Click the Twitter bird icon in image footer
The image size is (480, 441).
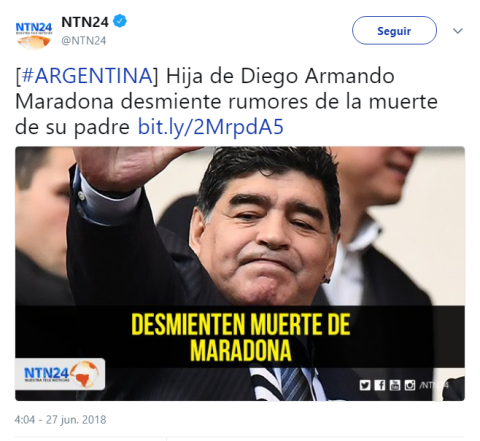tap(365, 385)
